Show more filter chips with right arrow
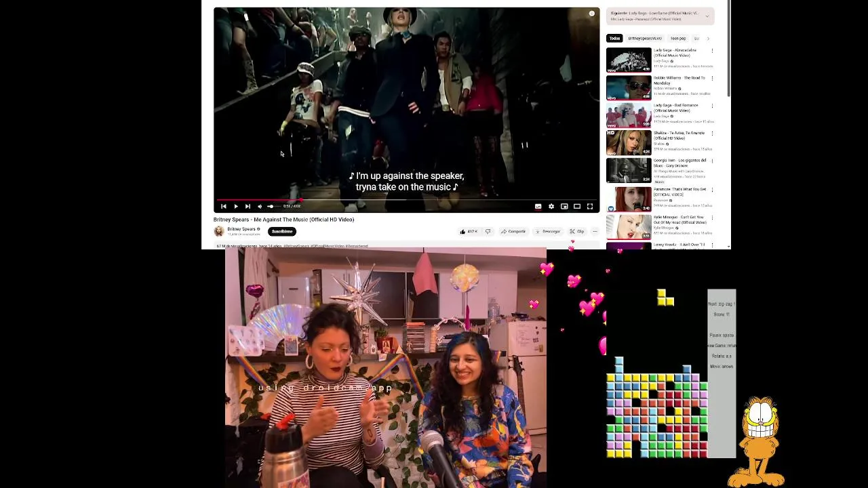Viewport: 868px width, 488px height. [x=708, y=39]
